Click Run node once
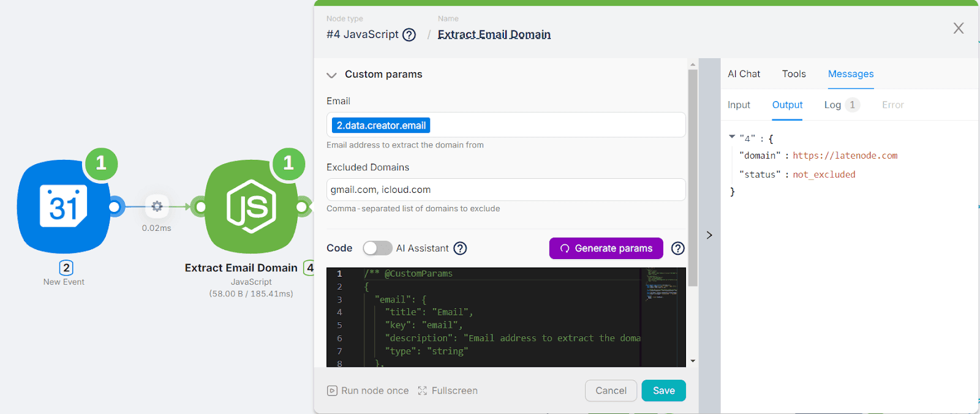The width and height of the screenshot is (980, 414). pos(367,391)
